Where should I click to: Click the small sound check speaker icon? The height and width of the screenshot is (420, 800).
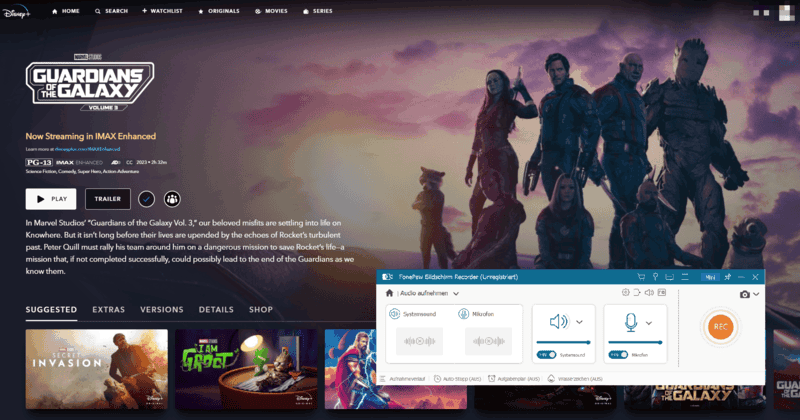click(x=649, y=292)
